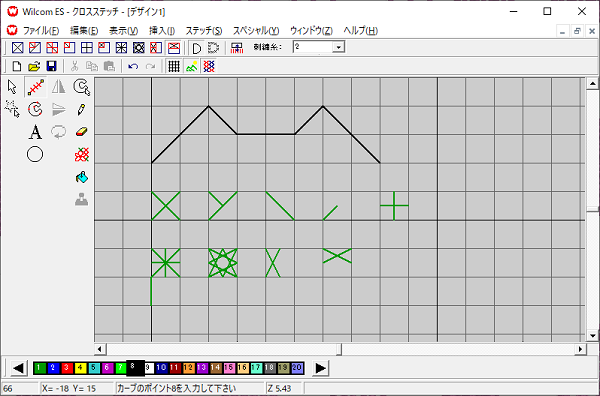
Task: Toggle the backdrop picture display
Action: point(191,67)
